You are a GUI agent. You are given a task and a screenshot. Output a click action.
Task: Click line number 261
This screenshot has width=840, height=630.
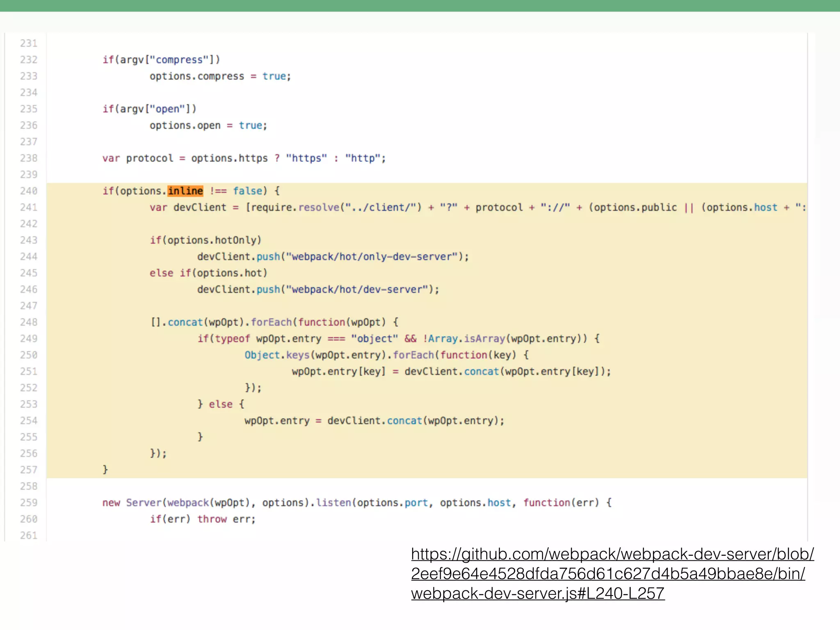coord(29,536)
